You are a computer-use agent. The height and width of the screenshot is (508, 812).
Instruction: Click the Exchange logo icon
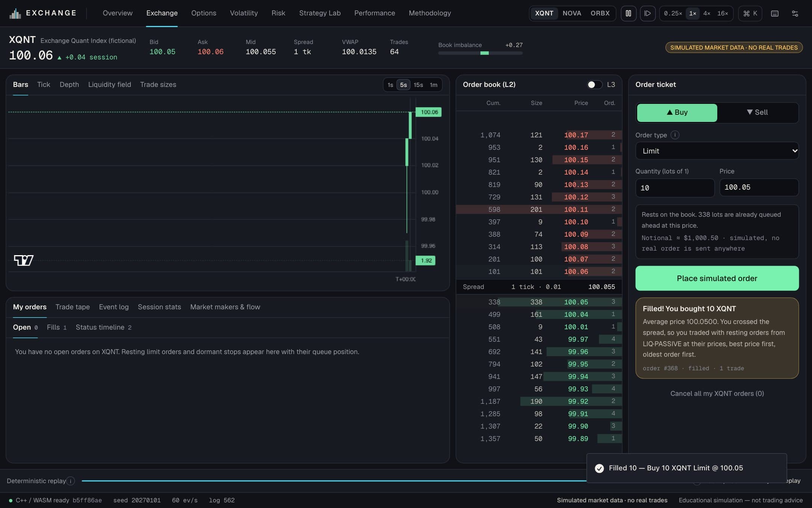coord(15,14)
